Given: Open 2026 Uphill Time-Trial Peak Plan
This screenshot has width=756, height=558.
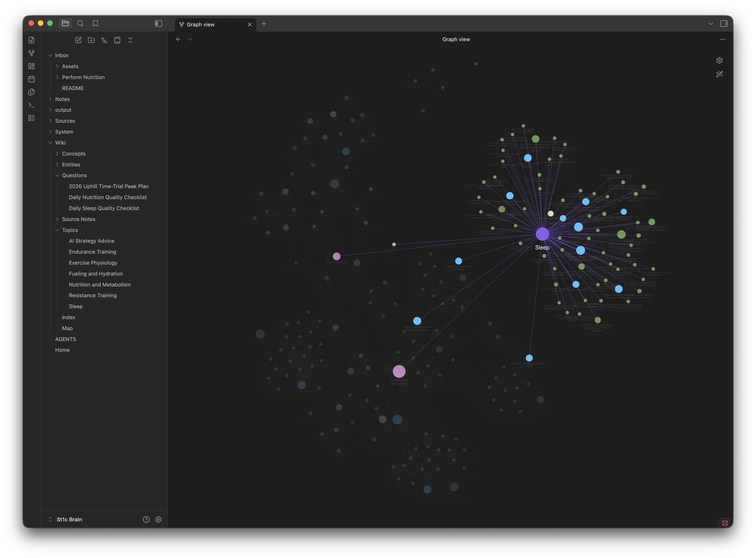Looking at the screenshot, I should click(109, 187).
